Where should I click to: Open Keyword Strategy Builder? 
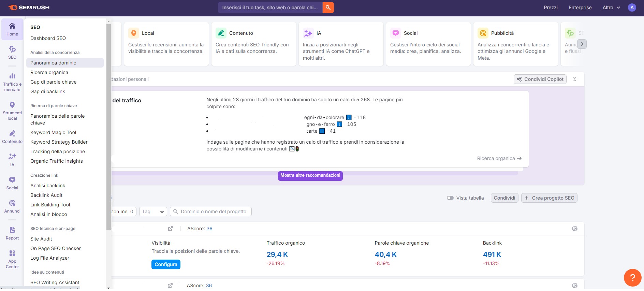coord(59,142)
